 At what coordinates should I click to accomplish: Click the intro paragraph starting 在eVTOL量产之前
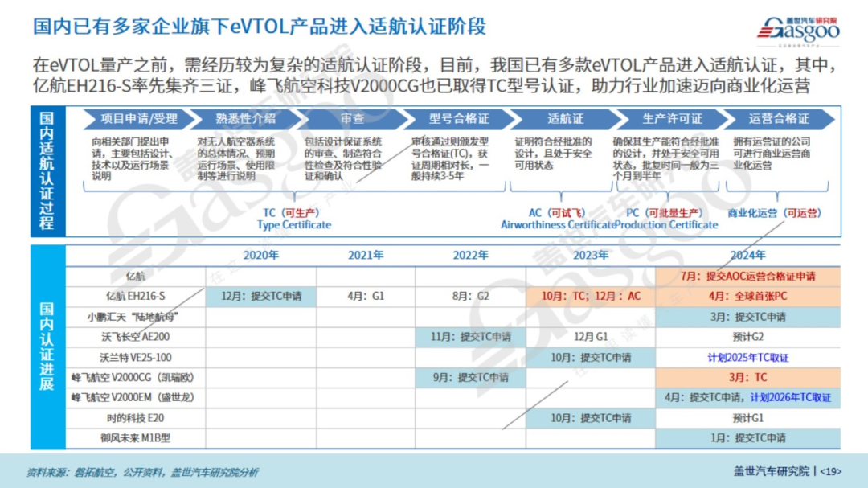pyautogui.click(x=434, y=76)
